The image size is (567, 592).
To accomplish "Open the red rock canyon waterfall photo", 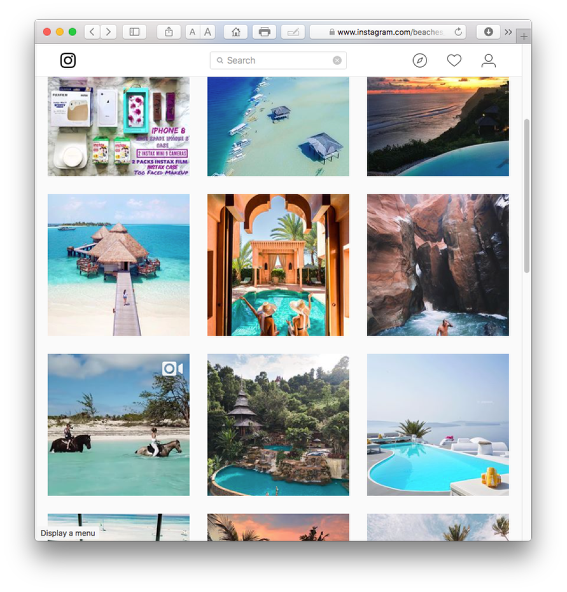I will (x=438, y=265).
